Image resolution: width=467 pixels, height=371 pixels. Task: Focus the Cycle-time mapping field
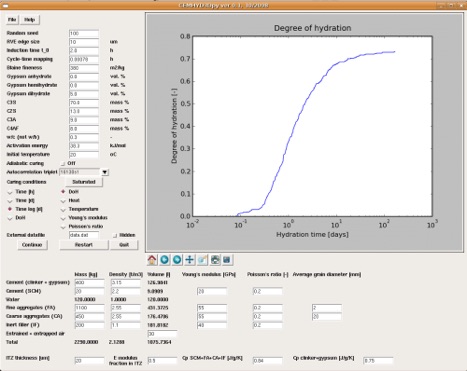click(x=84, y=59)
